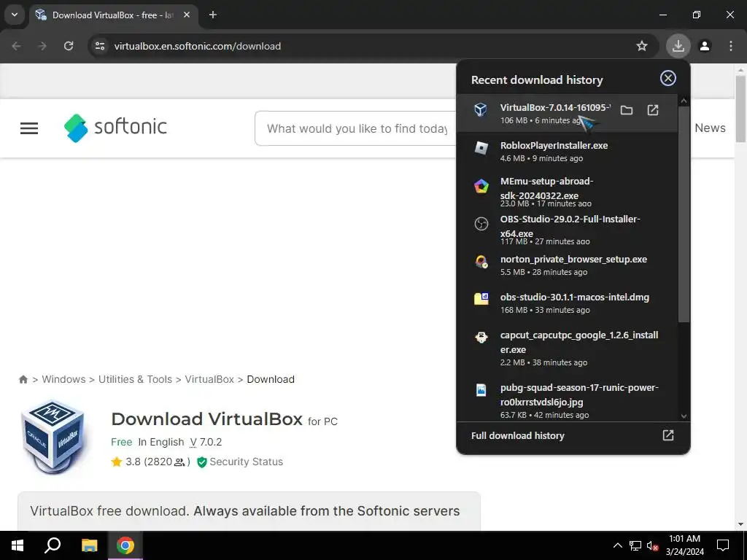Select VirtualBox-7.0.14 download entry
The height and width of the screenshot is (560, 747).
[x=566, y=113]
